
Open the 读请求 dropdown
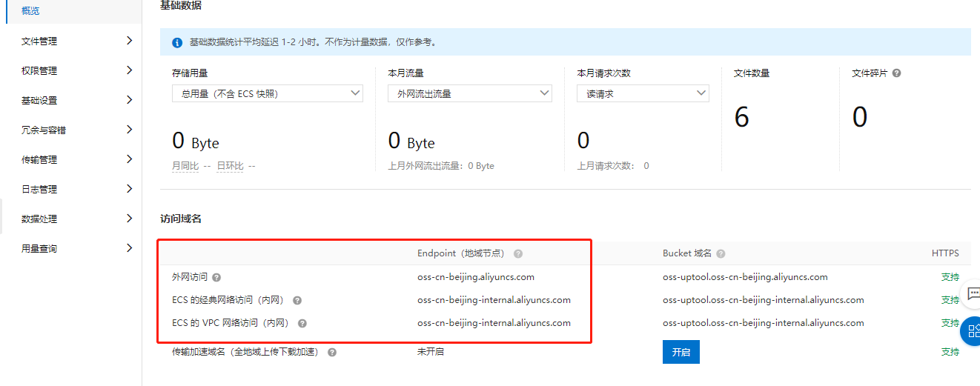(x=643, y=93)
